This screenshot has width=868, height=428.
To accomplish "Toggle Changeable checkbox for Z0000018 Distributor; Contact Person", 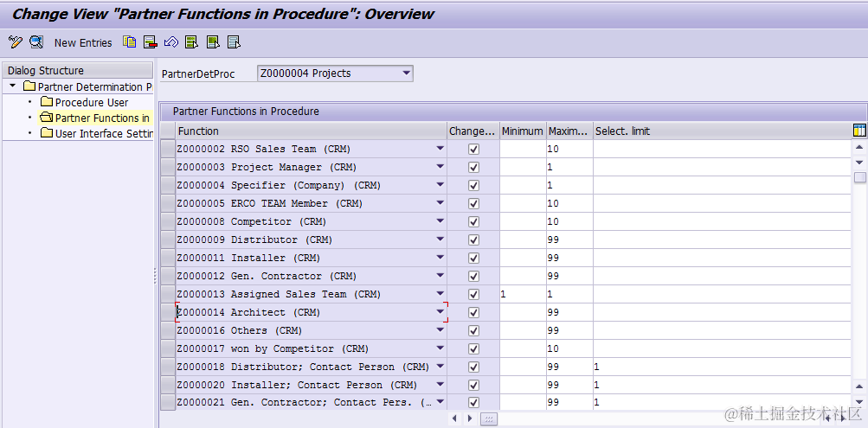I will click(473, 367).
